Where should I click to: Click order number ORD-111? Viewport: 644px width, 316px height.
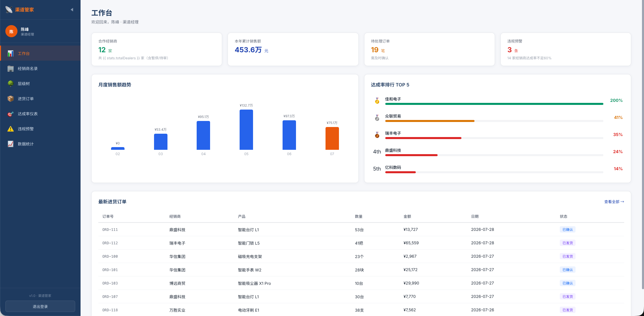click(x=110, y=230)
